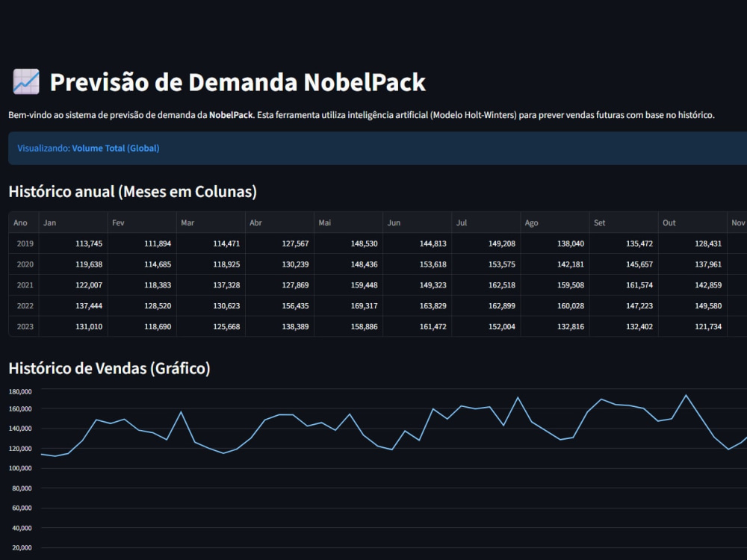
Task: Select cell 142,859 in the 2021 row
Action: pos(692,285)
